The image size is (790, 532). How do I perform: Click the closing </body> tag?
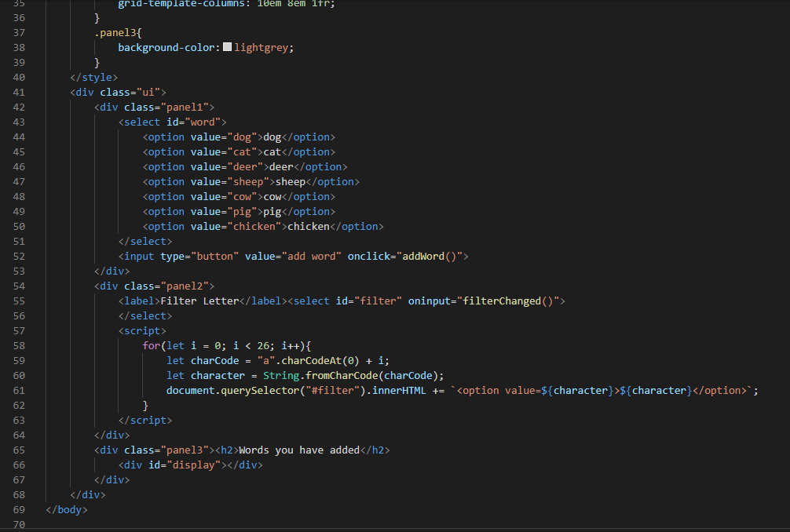66,509
